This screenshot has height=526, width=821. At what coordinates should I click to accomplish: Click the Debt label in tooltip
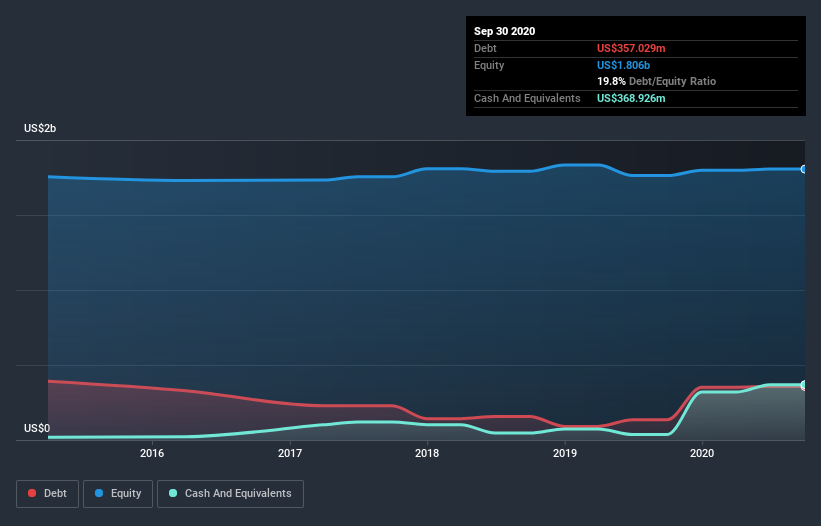coord(485,48)
